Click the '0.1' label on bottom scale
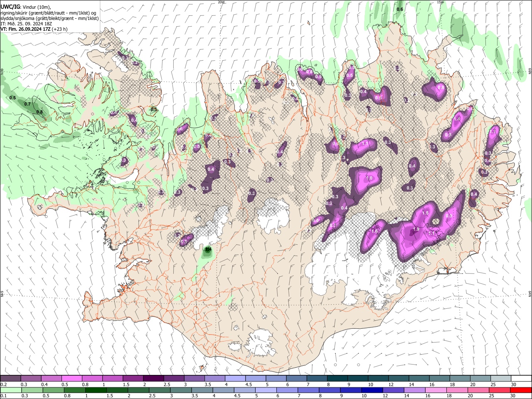The image size is (532, 399). coord(4,396)
